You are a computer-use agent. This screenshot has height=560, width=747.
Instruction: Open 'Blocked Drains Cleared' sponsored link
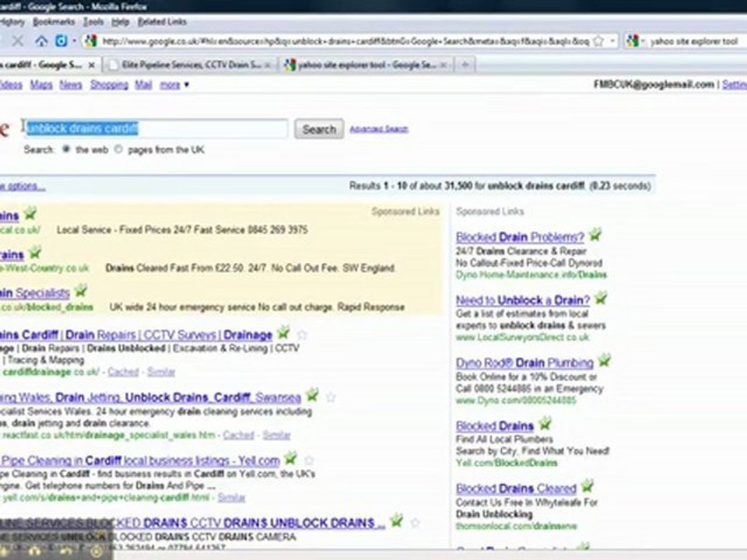(516, 488)
